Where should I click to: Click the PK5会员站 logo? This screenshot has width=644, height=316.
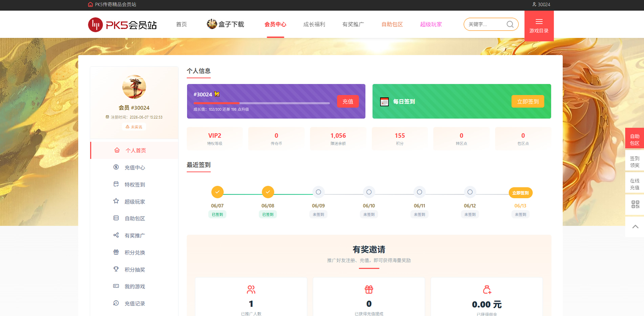[122, 25]
